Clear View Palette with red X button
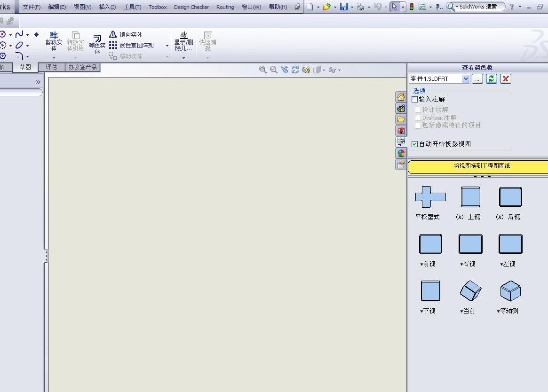Screen dimensions: 548x392 [505, 78]
